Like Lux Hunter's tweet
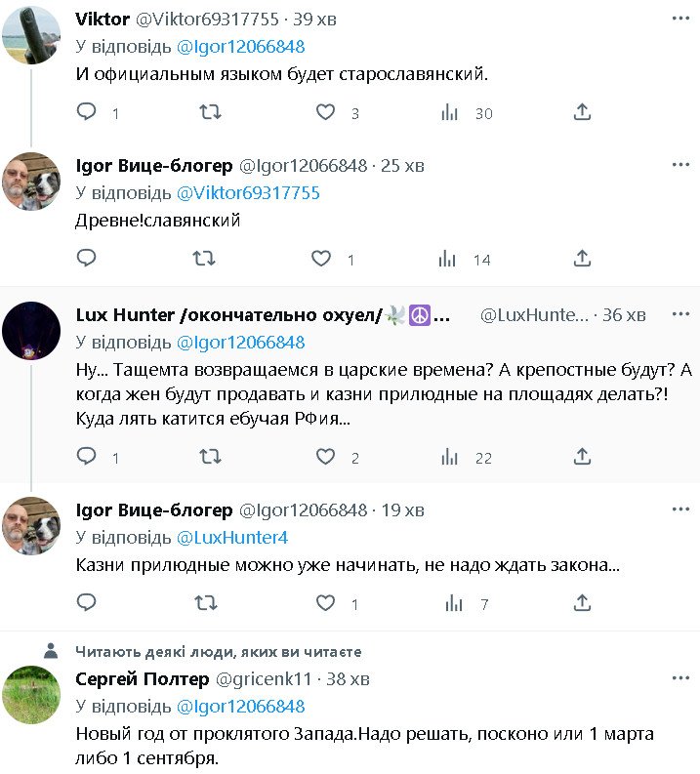The height and width of the screenshot is (774, 700). point(326,457)
